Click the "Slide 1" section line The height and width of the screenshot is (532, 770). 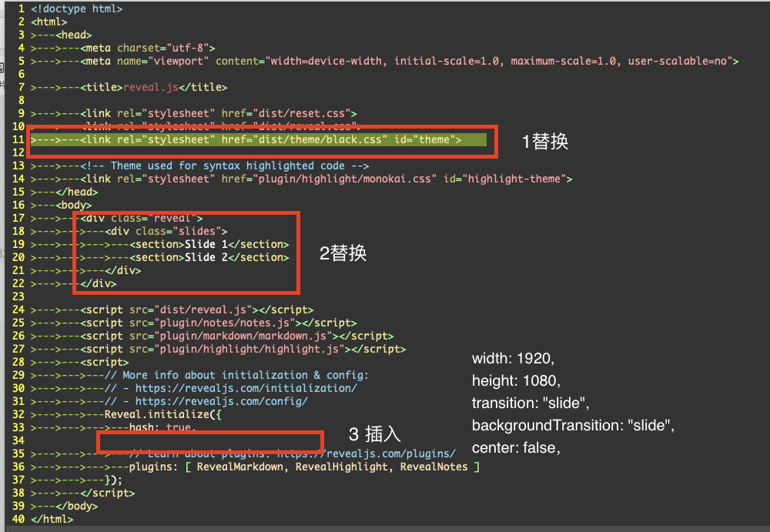209,245
